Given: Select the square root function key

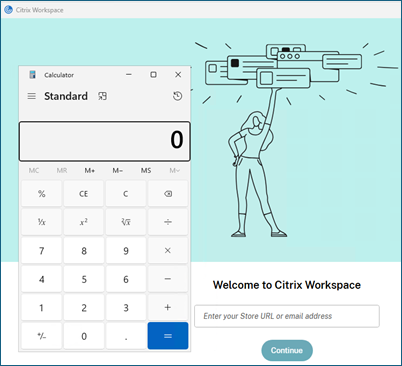Looking at the screenshot, I should 126,222.
